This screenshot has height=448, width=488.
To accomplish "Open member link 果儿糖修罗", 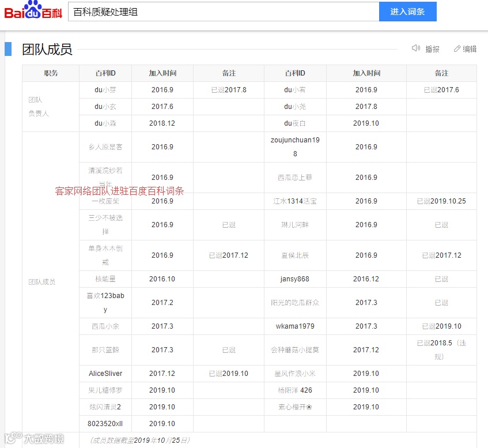I will tap(105, 390).
